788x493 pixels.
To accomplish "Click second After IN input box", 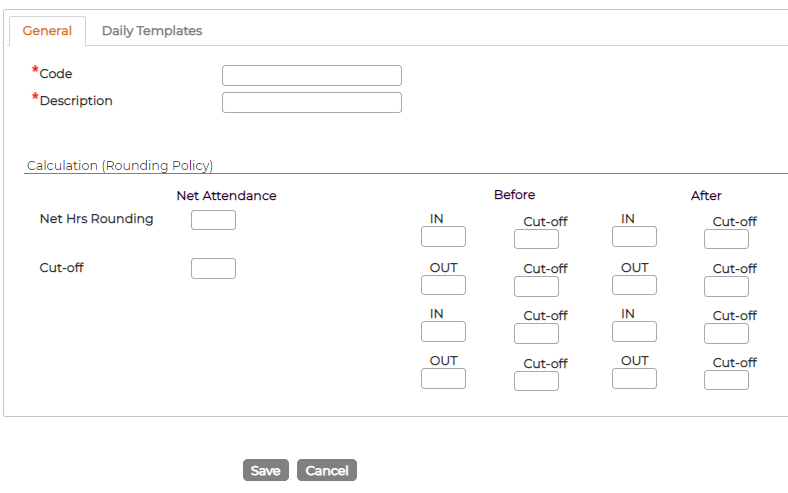I will click(x=634, y=332).
